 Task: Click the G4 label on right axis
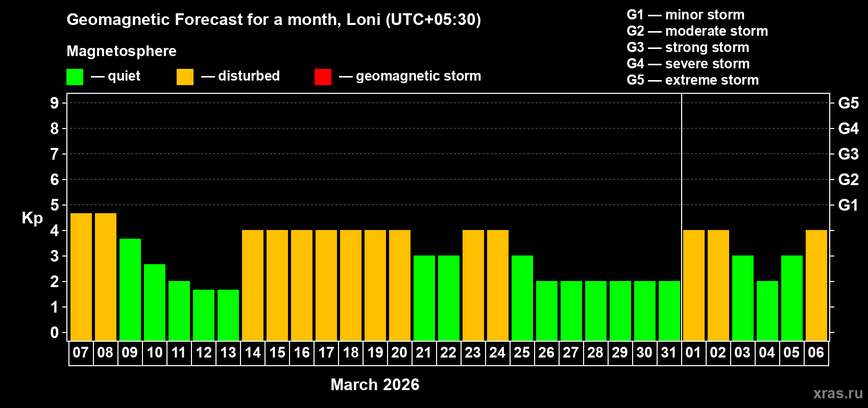pos(848,129)
